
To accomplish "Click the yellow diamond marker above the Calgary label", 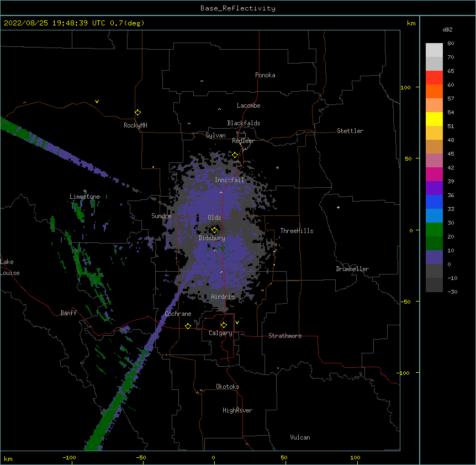I will [224, 325].
